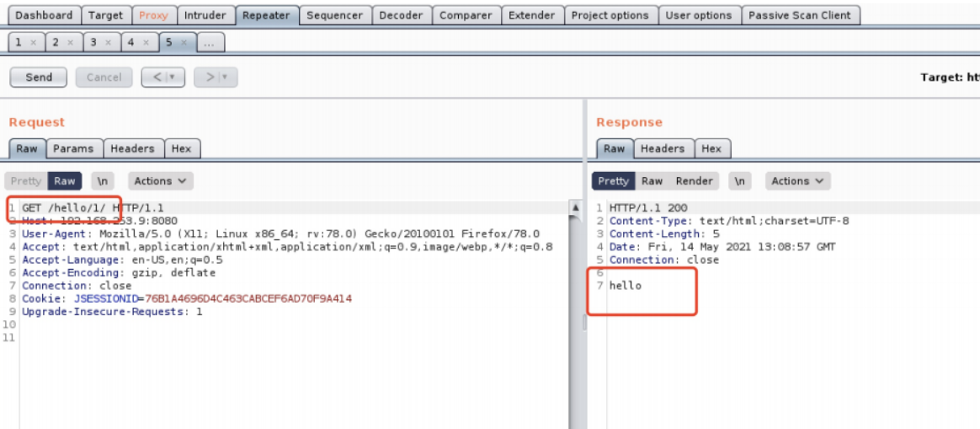Click the Content-Type response header
Screen dimensions: 980x429
(729, 221)
